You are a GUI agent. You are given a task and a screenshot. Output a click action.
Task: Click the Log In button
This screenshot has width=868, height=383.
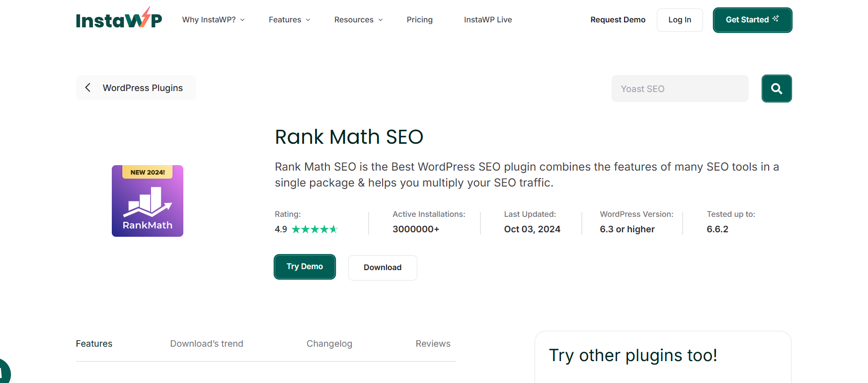coord(680,20)
